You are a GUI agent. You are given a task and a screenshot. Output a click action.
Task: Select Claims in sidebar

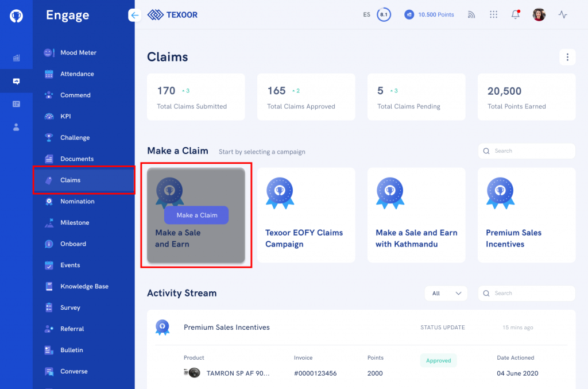click(84, 180)
